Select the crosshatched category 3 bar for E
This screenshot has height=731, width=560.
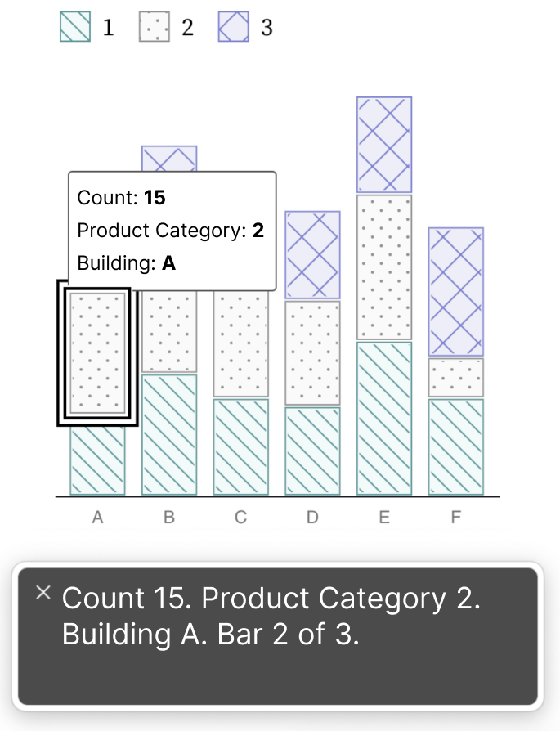[x=384, y=145]
